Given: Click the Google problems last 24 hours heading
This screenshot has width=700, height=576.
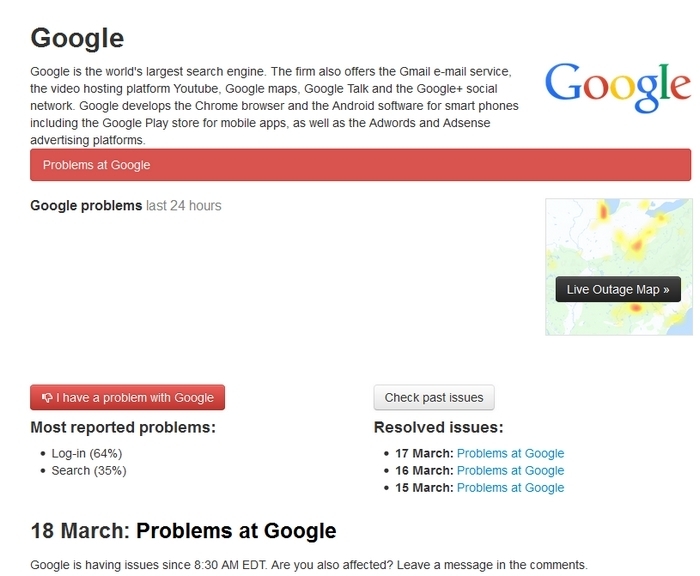Looking at the screenshot, I should point(126,205).
